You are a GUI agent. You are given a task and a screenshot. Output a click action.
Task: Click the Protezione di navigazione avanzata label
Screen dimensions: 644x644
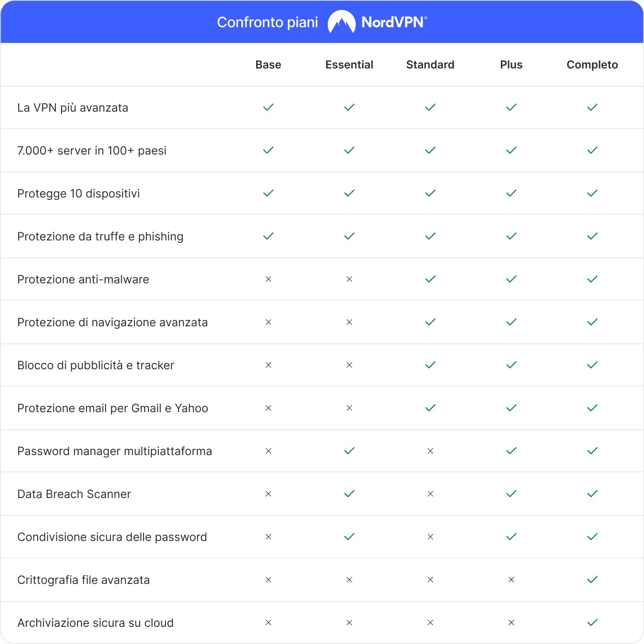(x=113, y=322)
